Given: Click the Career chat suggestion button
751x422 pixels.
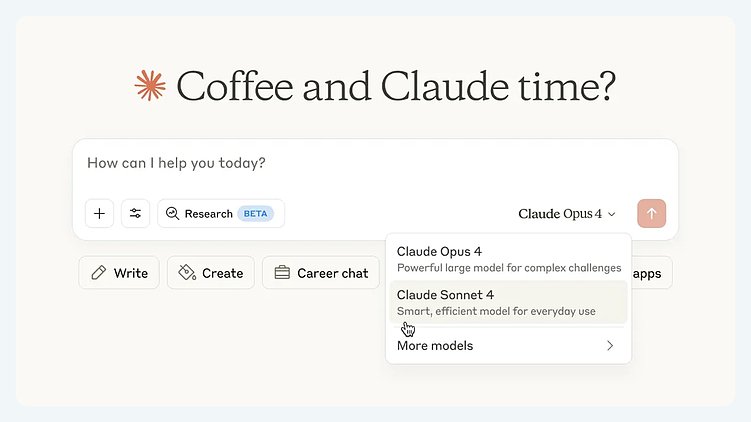Looking at the screenshot, I should (x=321, y=273).
